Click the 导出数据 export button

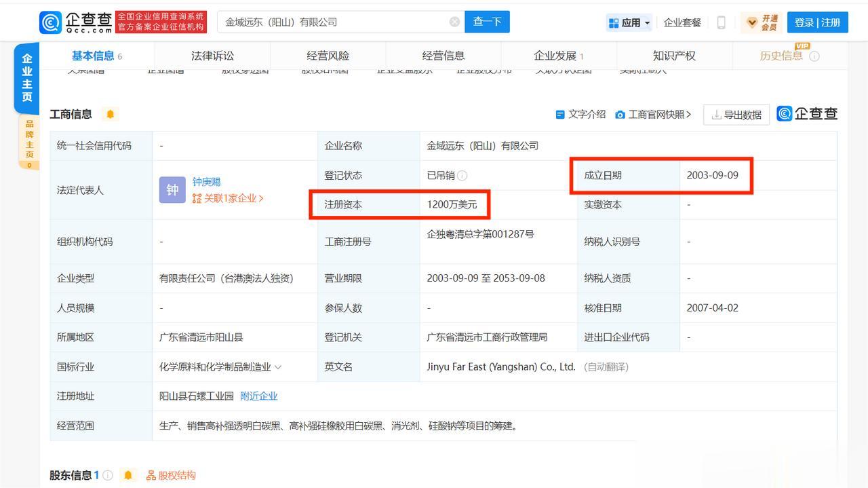coord(736,115)
